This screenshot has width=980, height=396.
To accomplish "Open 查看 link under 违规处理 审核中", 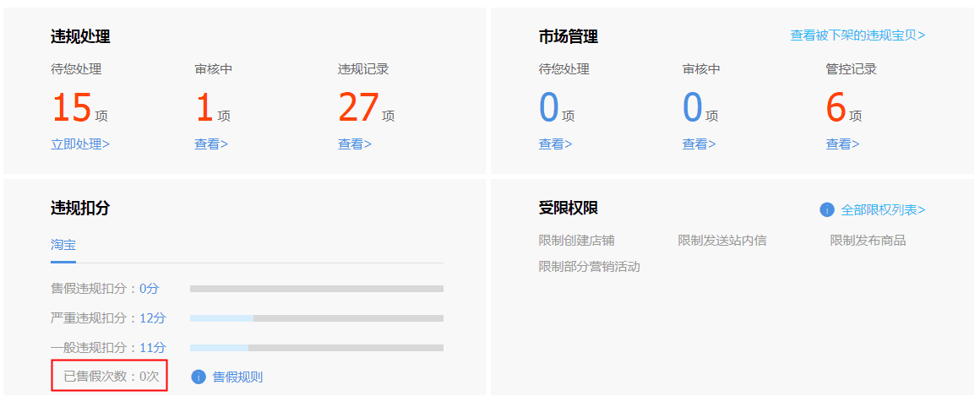I will point(211,144).
